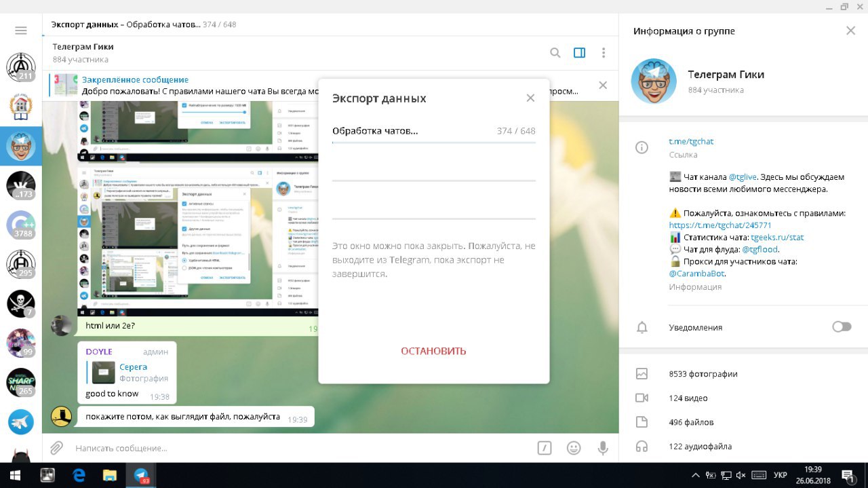Open pirate skull chat with 7 unread
Screen dimensions: 868x488
(x=21, y=303)
